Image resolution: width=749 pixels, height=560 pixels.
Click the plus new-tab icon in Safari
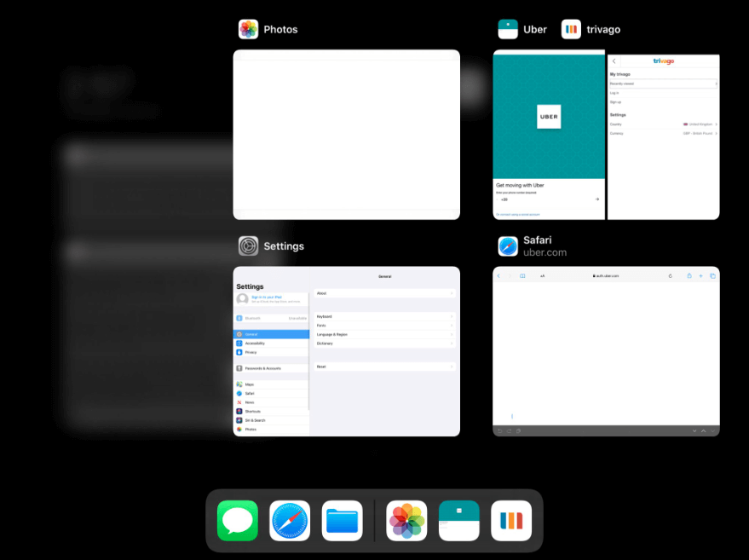[700, 275]
